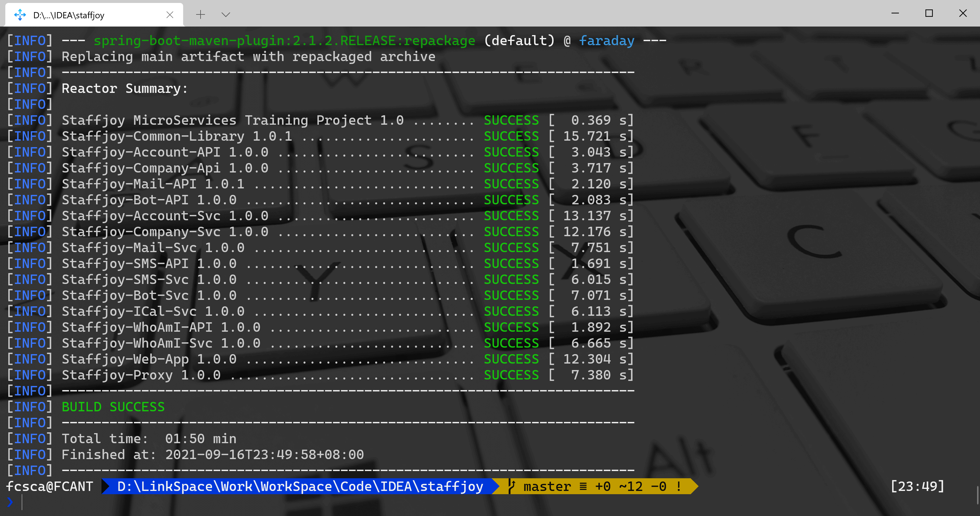Click SUCCESS status for Staffjoy-Web-App
Screen dimensions: 980x516
pyautogui.click(x=511, y=359)
